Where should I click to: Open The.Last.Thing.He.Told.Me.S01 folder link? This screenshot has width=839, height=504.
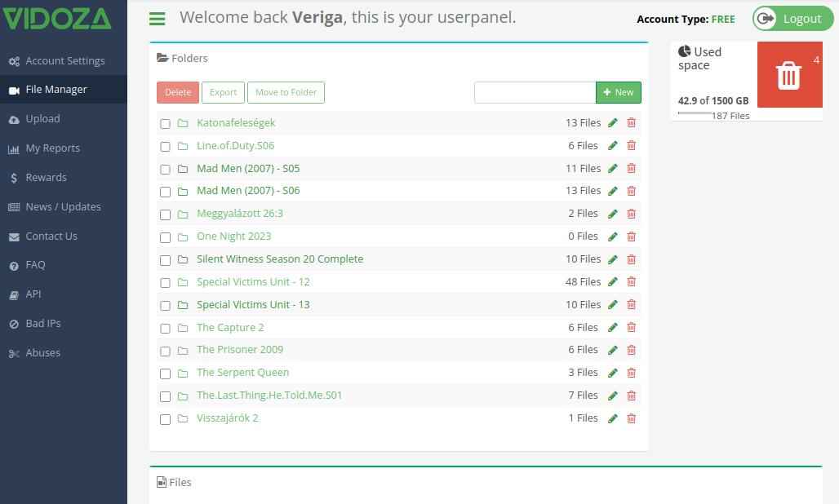click(269, 396)
